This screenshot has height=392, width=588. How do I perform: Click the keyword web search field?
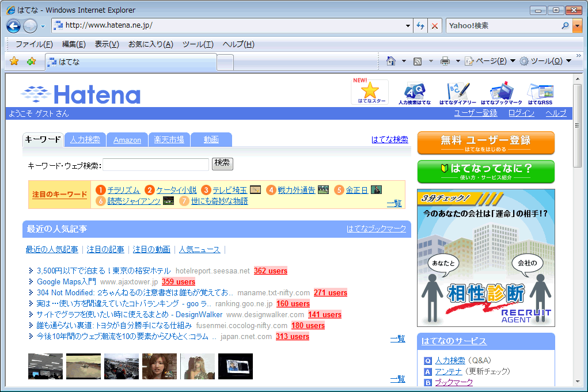click(x=155, y=165)
